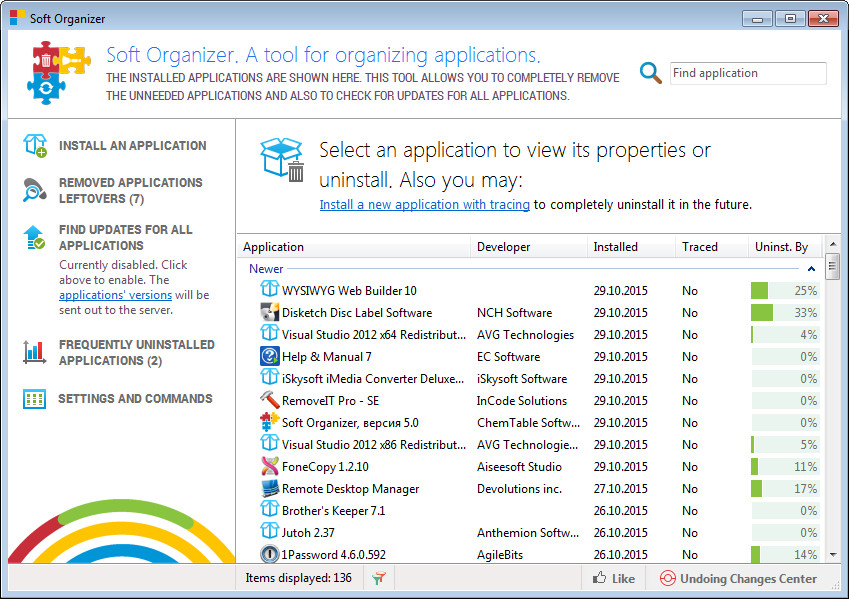The width and height of the screenshot is (849, 599).
Task: Sort by the Installed column header
Action: pos(631,247)
